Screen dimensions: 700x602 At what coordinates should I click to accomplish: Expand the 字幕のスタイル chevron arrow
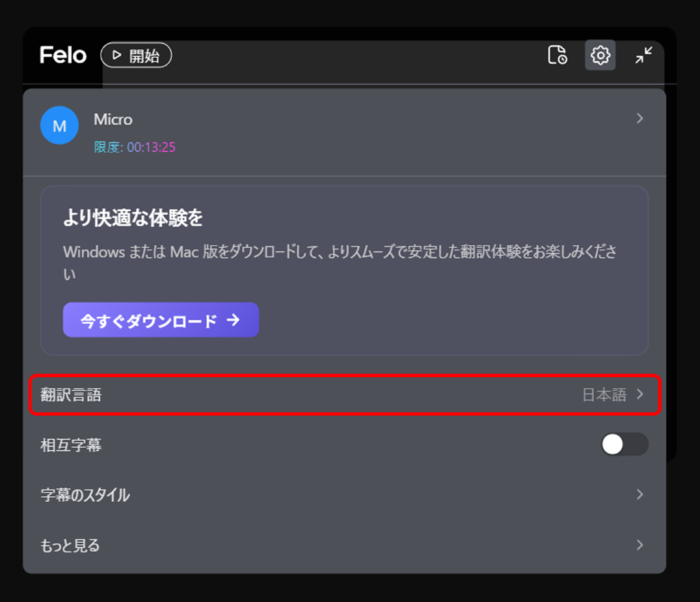pyautogui.click(x=640, y=495)
